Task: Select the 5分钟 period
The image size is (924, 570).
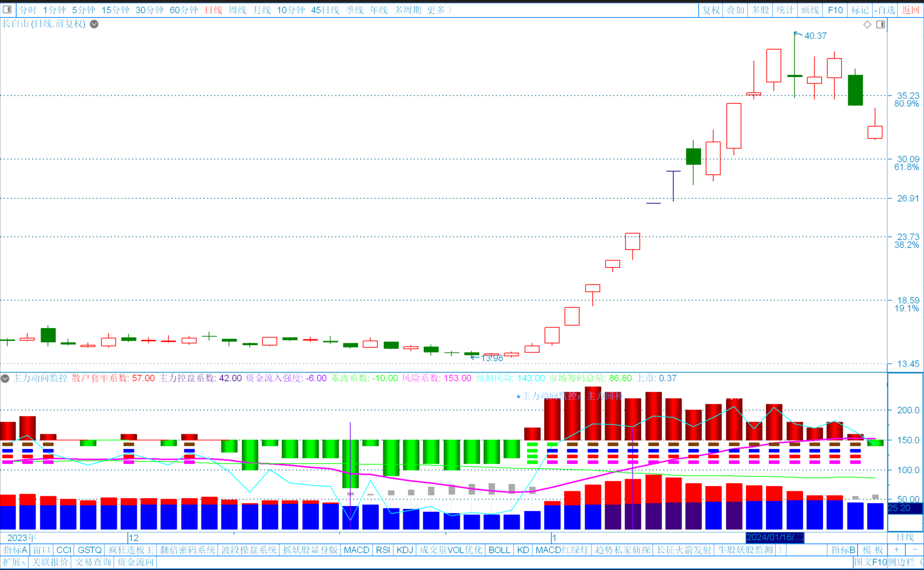Action: coord(83,10)
